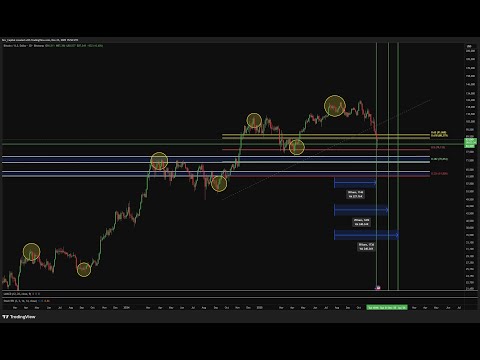Screen dimensions: 480x360
Task: Click the TradingView logo
Action: click(x=19, y=317)
